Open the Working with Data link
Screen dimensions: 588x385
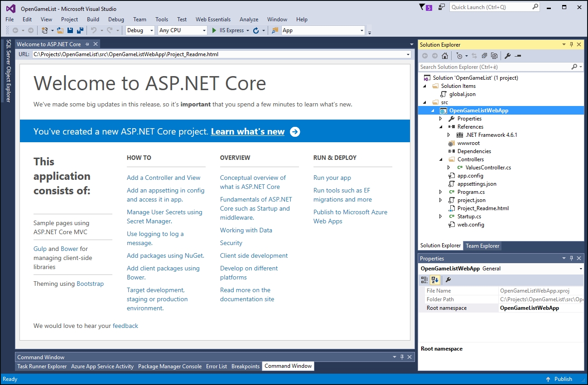pyautogui.click(x=246, y=231)
